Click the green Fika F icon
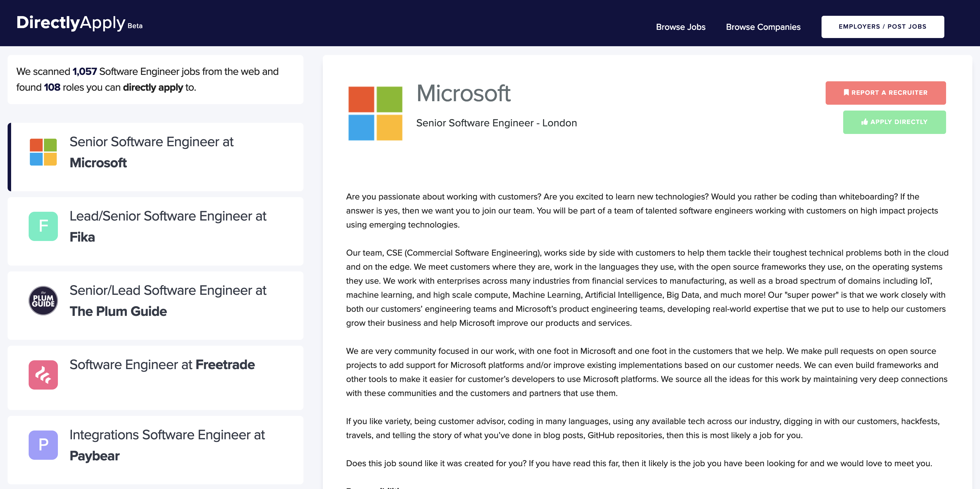The height and width of the screenshot is (489, 980). pos(43,226)
